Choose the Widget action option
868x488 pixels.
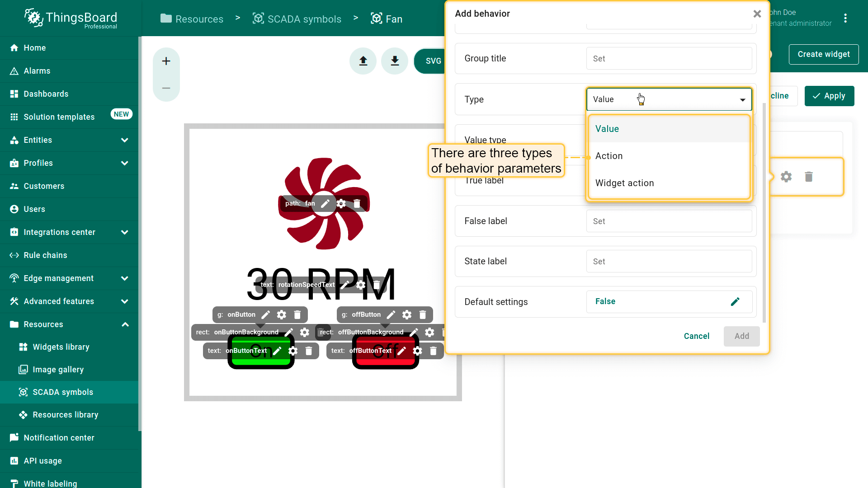[624, 183]
